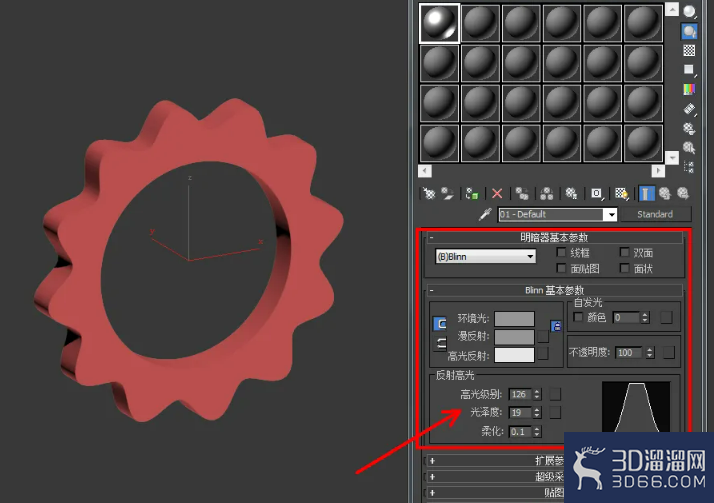Toggle the 自发光 颜色 checkbox
The height and width of the screenshot is (503, 714).
pyautogui.click(x=578, y=317)
